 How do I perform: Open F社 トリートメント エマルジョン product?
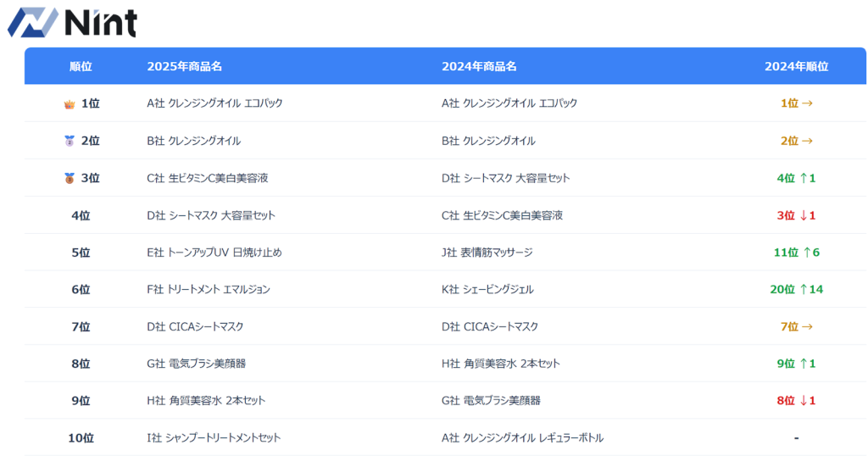point(209,290)
